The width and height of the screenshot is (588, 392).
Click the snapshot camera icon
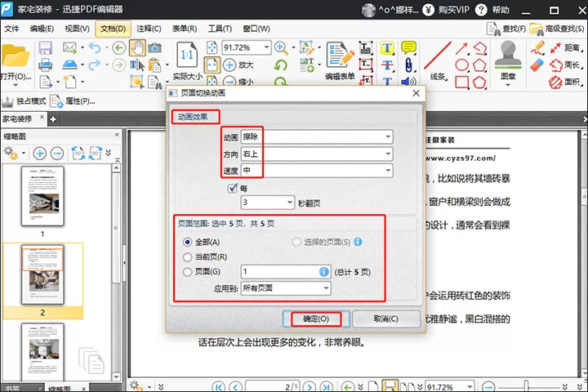(x=154, y=48)
